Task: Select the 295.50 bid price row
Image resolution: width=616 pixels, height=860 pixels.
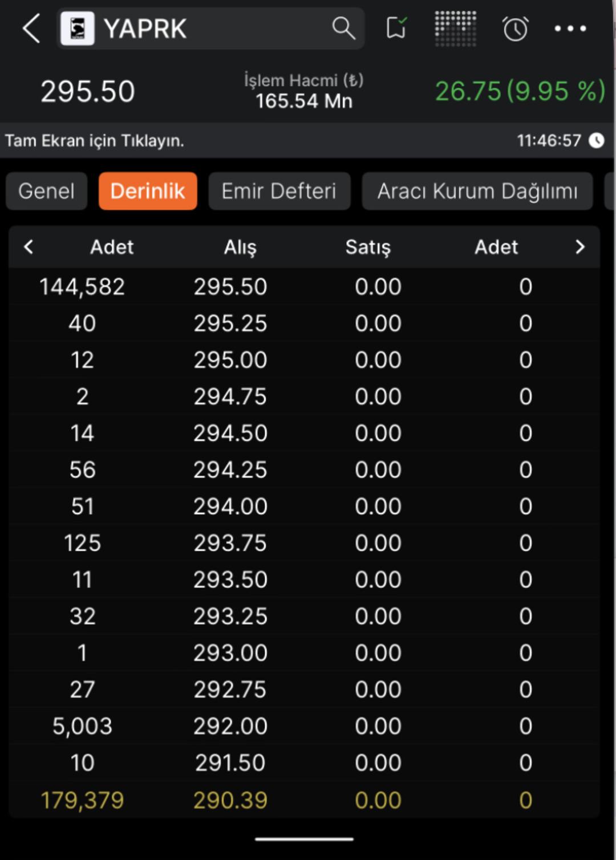Action: point(230,286)
